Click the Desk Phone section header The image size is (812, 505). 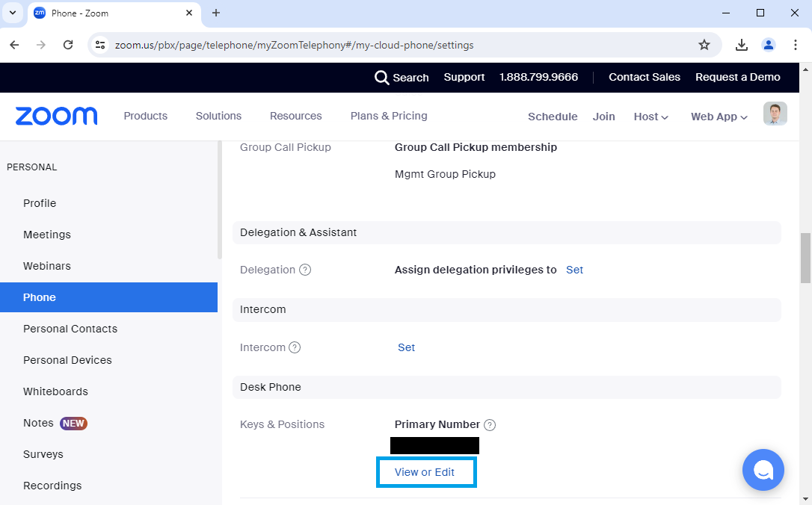506,388
